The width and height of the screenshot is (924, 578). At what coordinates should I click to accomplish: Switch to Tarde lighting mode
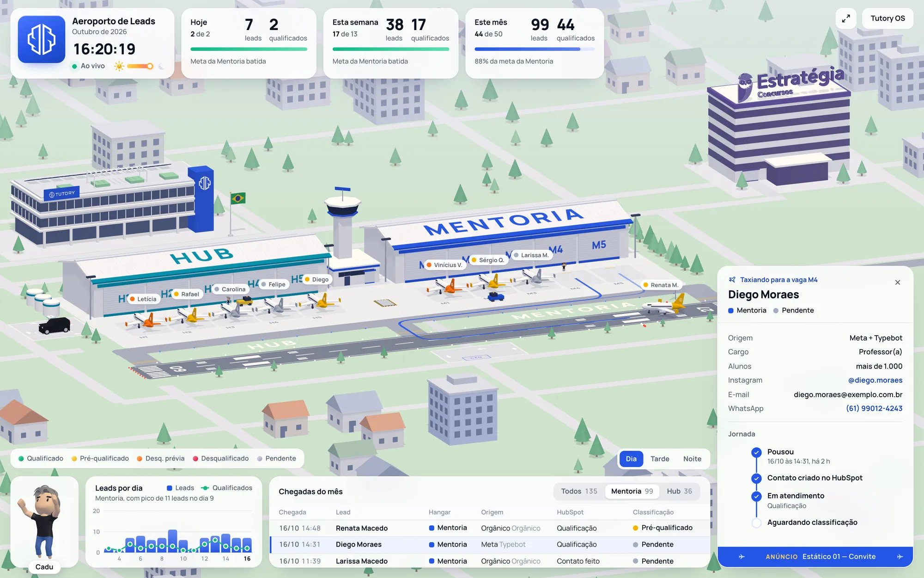pos(660,459)
